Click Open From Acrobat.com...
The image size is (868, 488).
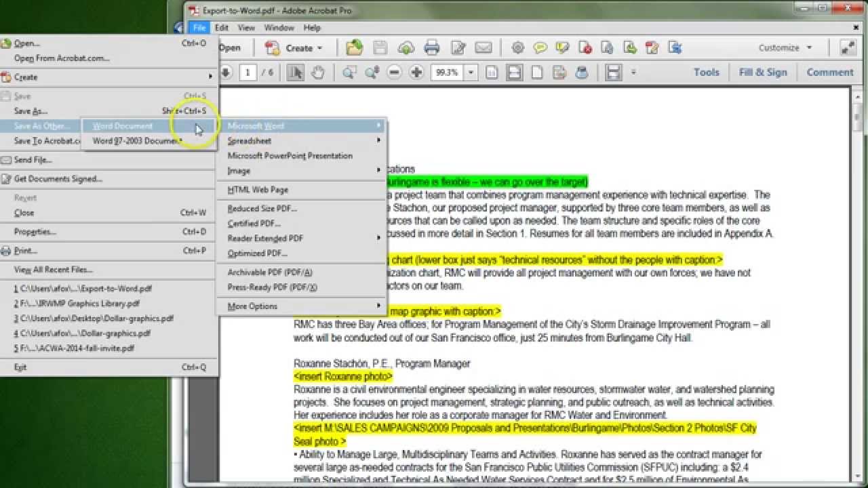pyautogui.click(x=108, y=58)
